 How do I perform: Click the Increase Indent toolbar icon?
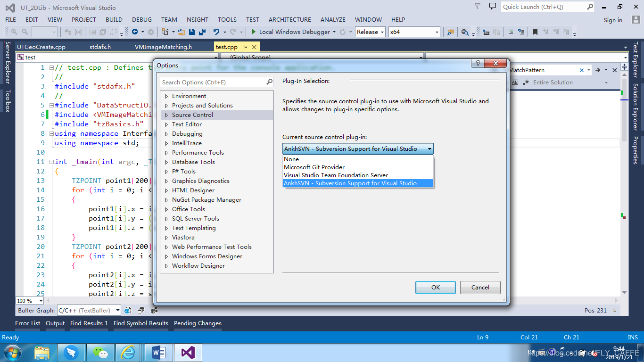click(x=521, y=32)
